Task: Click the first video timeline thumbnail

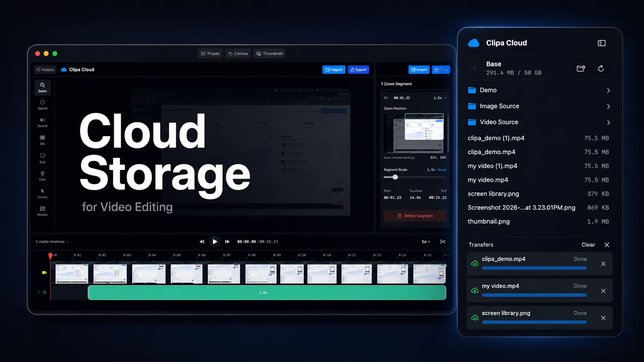Action: point(72,274)
